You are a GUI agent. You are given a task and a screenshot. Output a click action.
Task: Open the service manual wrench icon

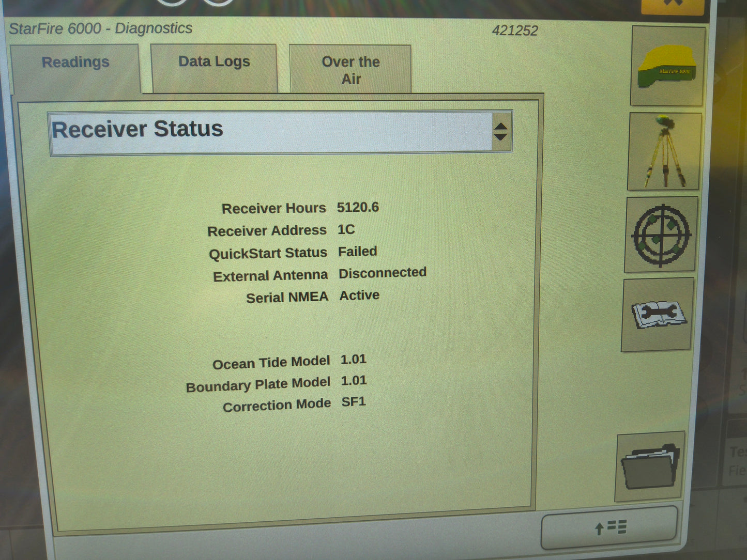click(x=659, y=316)
